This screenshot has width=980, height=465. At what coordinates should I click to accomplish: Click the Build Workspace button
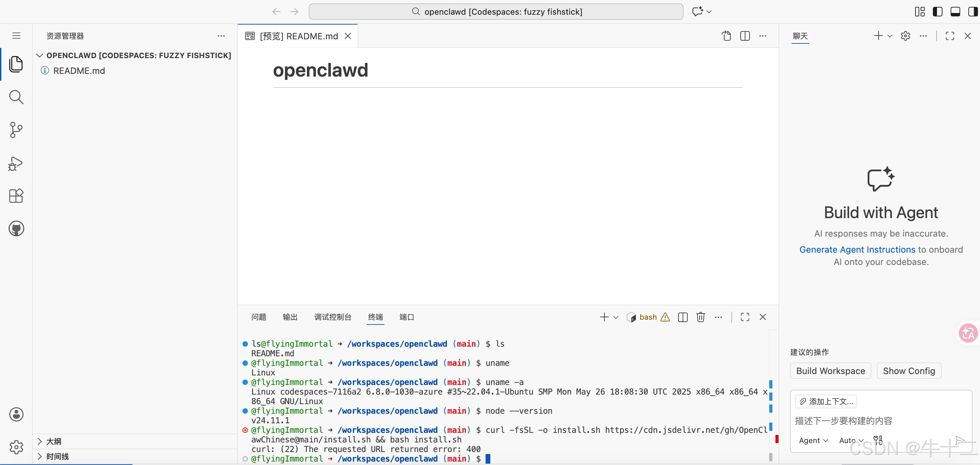830,371
